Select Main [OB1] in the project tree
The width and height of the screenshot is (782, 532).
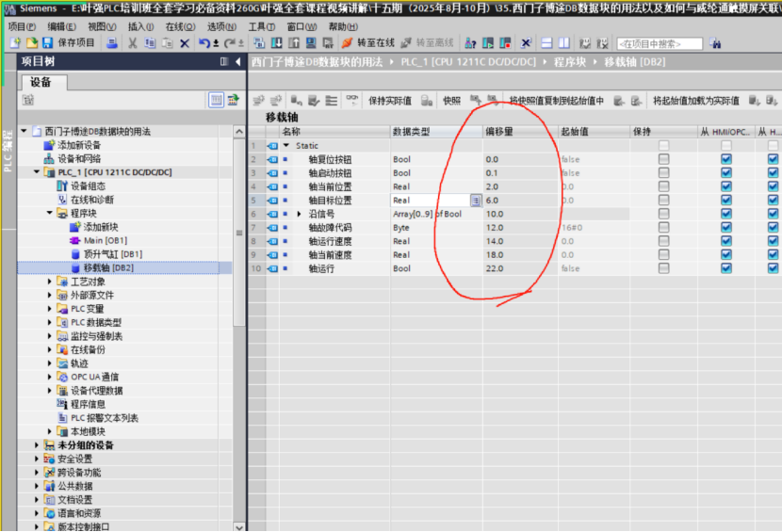pyautogui.click(x=106, y=240)
